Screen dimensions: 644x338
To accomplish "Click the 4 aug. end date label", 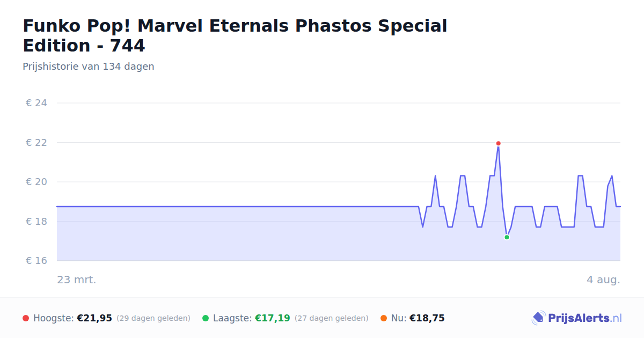I will coord(603,280).
